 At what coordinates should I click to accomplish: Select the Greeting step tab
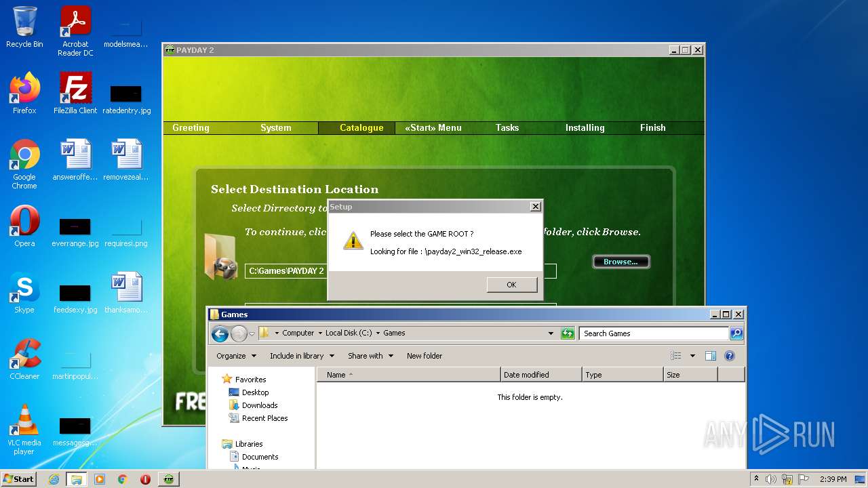coord(191,127)
